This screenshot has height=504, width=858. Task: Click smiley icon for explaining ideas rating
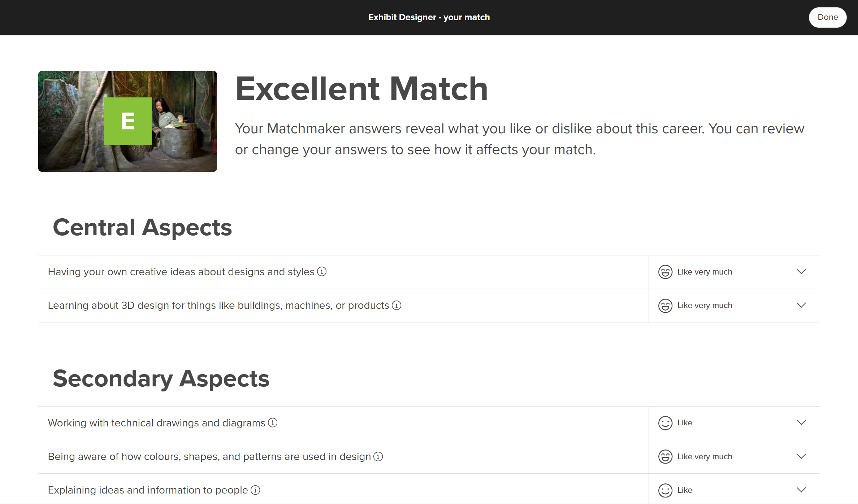pyautogui.click(x=665, y=490)
